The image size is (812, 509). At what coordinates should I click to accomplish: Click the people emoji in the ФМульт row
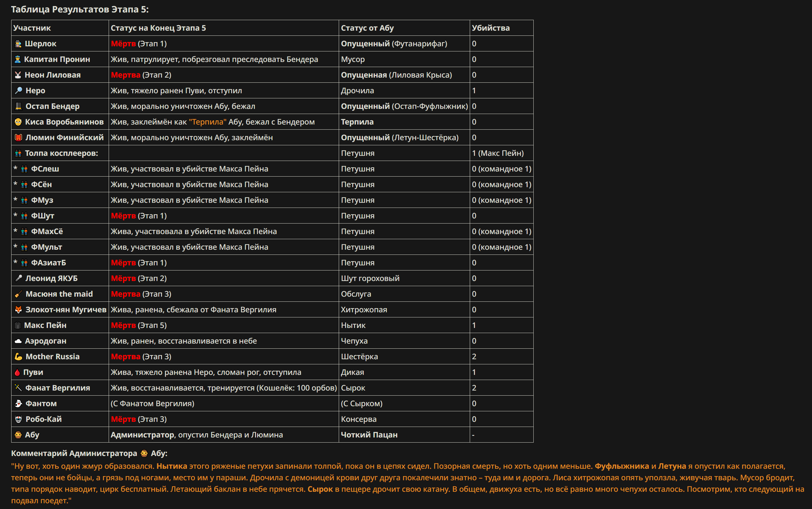tap(24, 247)
